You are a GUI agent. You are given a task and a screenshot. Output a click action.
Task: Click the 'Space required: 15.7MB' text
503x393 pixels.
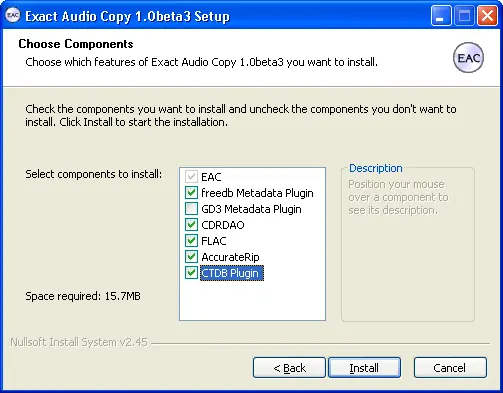click(x=83, y=296)
